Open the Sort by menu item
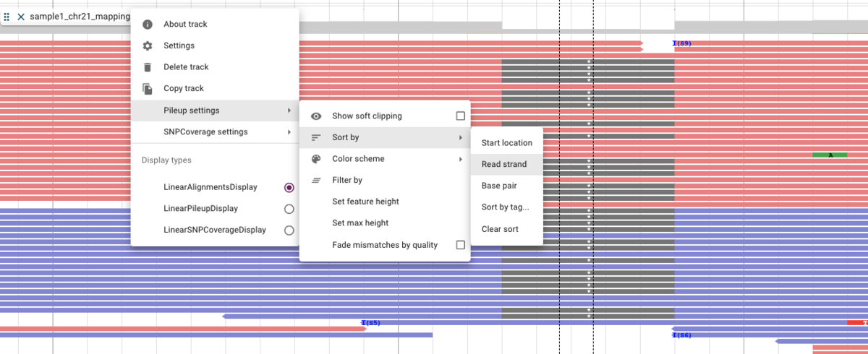868x354 pixels. [x=385, y=137]
